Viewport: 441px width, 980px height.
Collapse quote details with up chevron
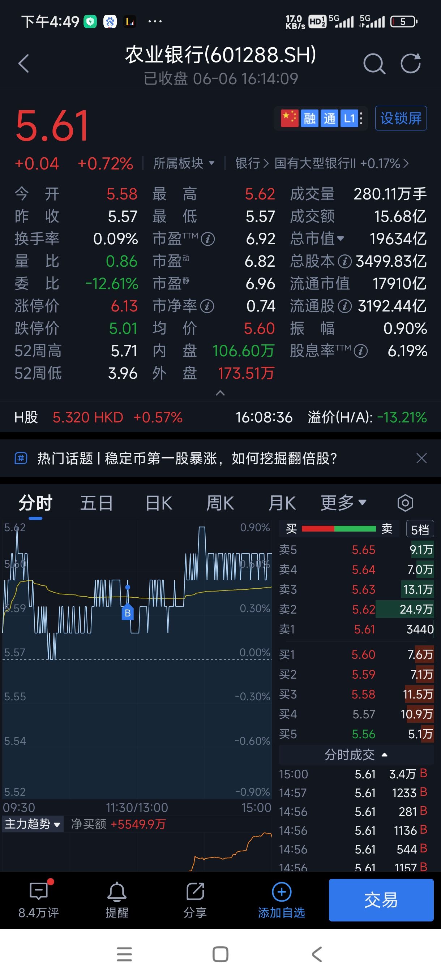(x=220, y=392)
